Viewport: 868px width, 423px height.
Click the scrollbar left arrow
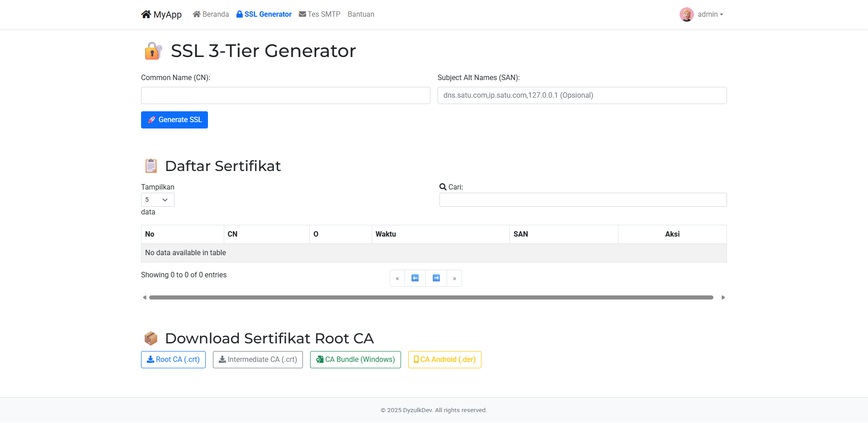[145, 298]
